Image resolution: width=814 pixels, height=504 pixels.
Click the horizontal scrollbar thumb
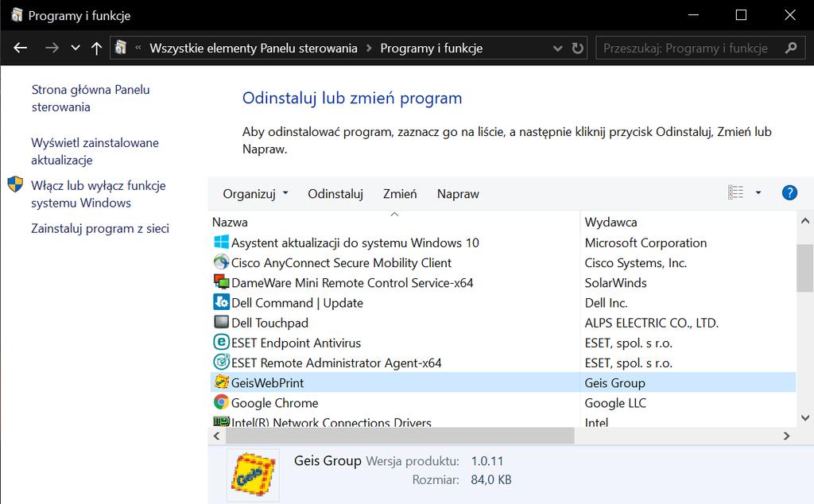click(x=401, y=436)
